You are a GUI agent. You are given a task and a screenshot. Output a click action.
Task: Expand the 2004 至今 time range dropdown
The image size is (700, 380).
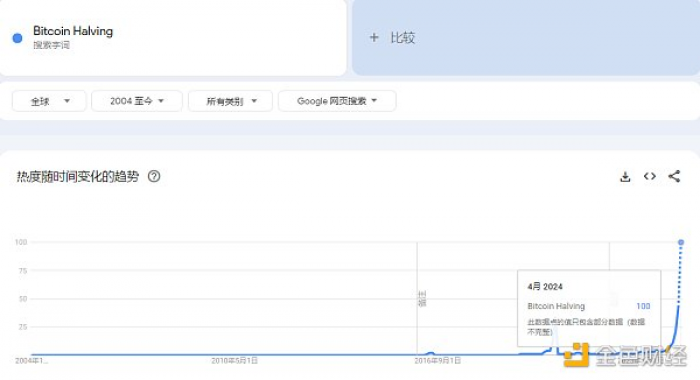point(137,101)
